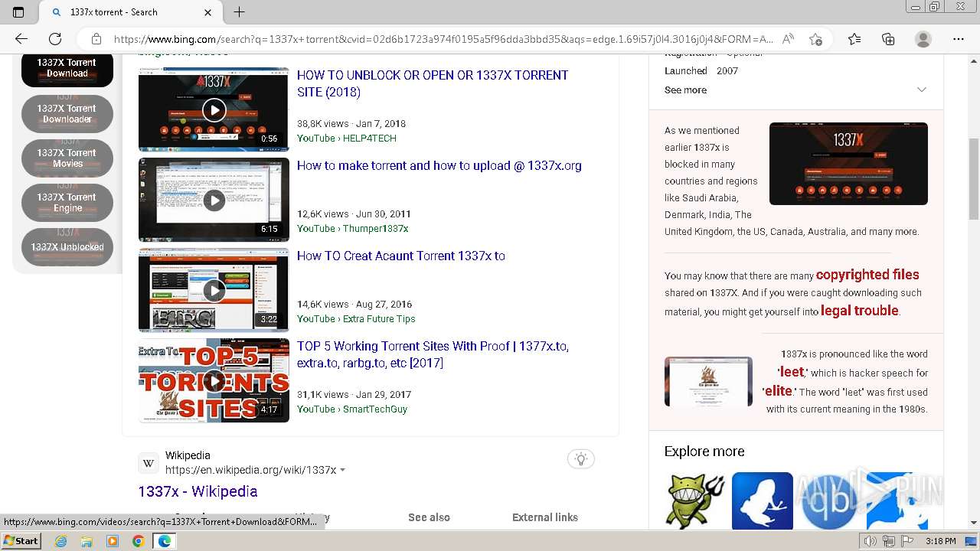Click the See more chevron arrow
Image resolution: width=980 pixels, height=551 pixels.
[922, 90]
